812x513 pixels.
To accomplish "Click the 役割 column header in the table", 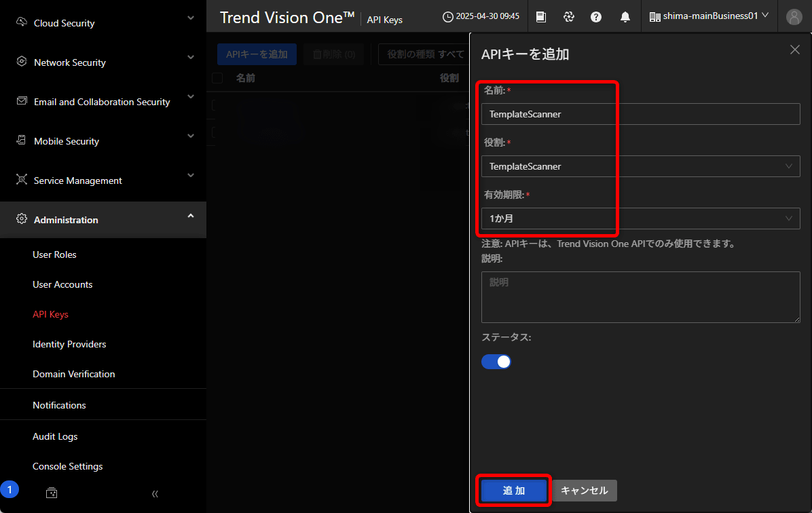I will tap(449, 78).
